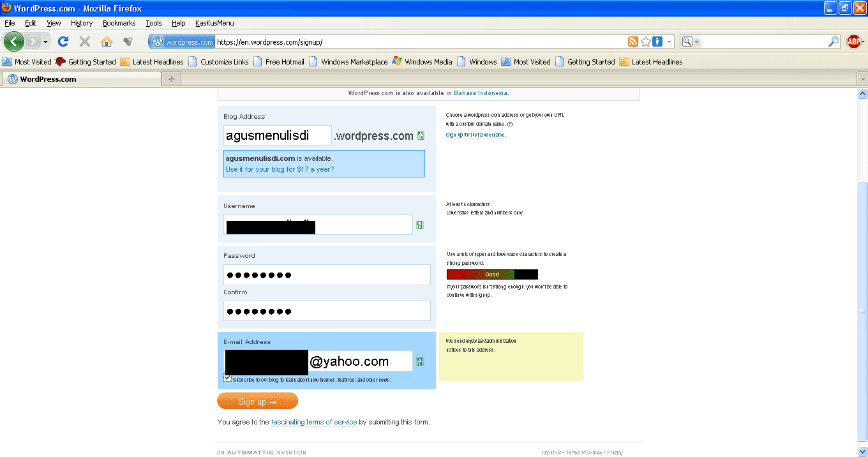This screenshot has height=457, width=868.
Task: Open the KasKusMenu menu
Action: click(x=214, y=23)
